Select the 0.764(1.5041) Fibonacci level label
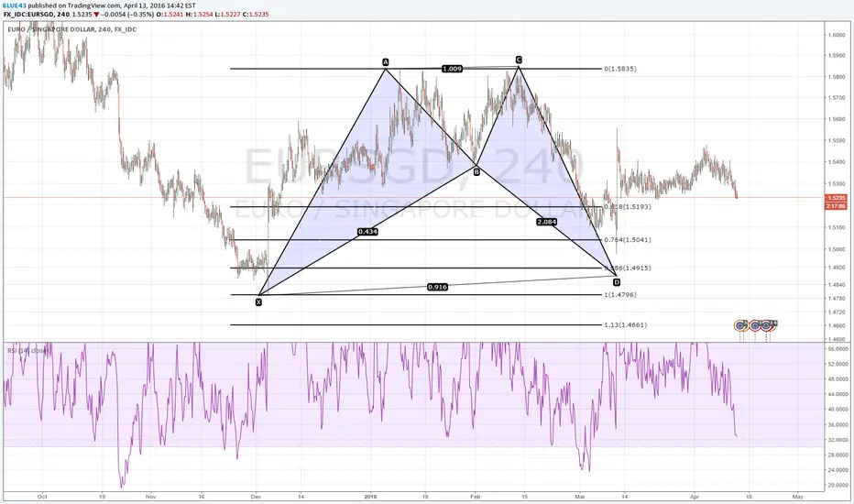854x504 pixels. tap(627, 240)
